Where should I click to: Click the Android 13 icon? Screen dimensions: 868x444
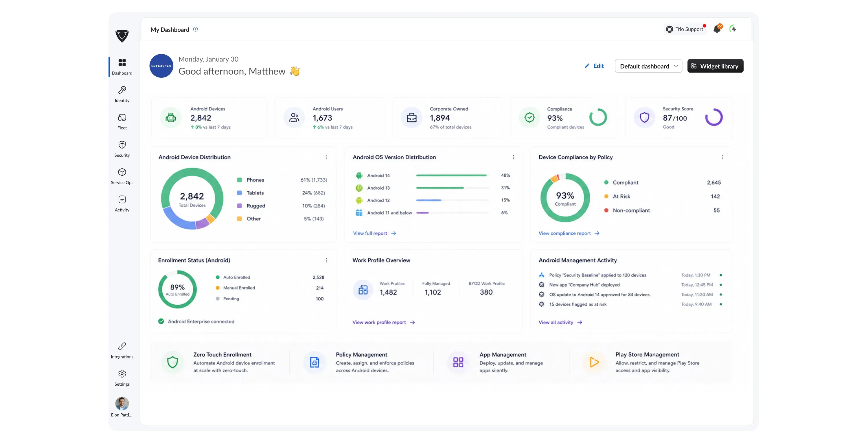point(359,188)
